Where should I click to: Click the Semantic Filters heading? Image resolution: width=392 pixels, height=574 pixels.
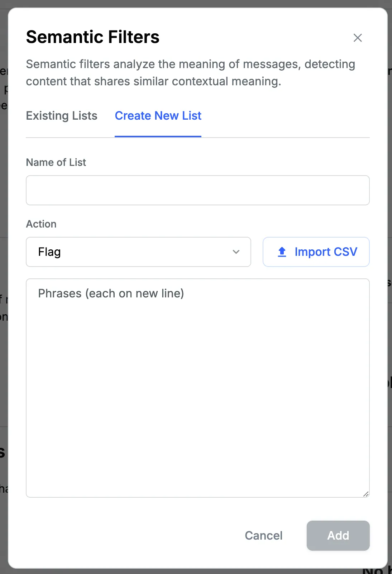pyautogui.click(x=93, y=37)
